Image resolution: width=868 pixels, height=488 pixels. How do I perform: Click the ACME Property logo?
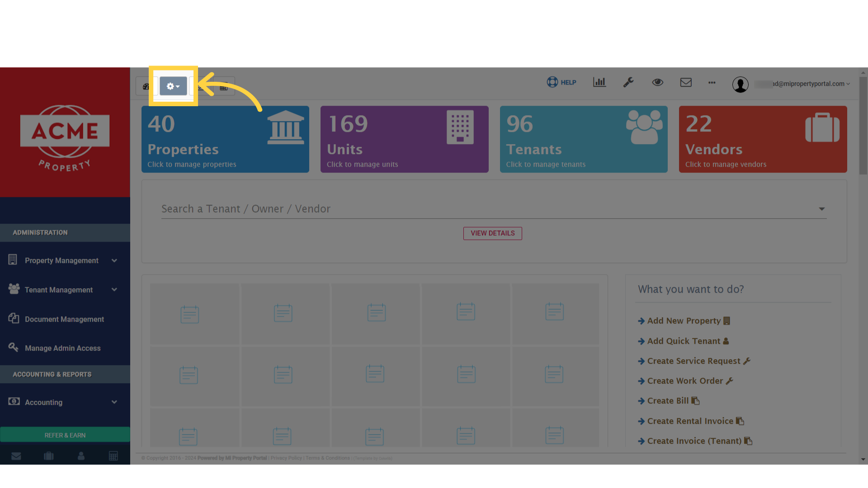(65, 138)
